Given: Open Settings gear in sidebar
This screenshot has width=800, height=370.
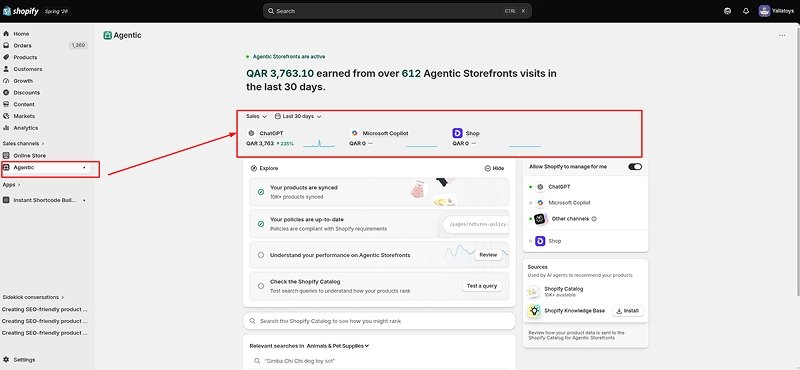Looking at the screenshot, I should pyautogui.click(x=6, y=359).
